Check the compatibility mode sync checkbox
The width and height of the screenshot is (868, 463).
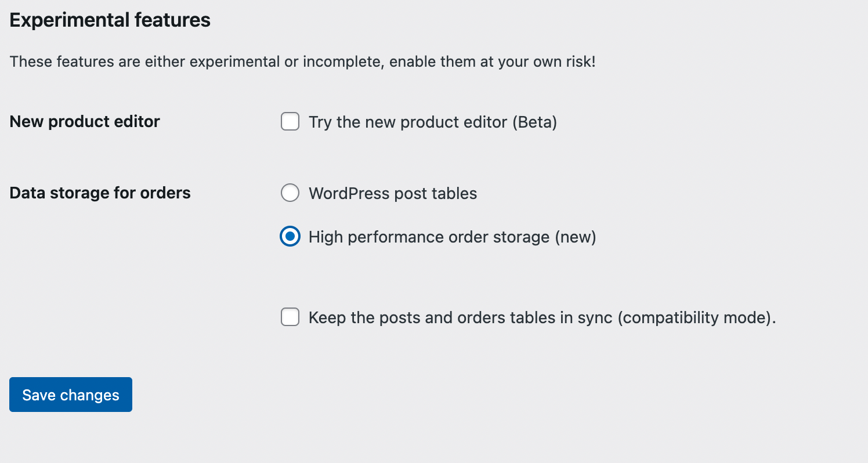290,317
